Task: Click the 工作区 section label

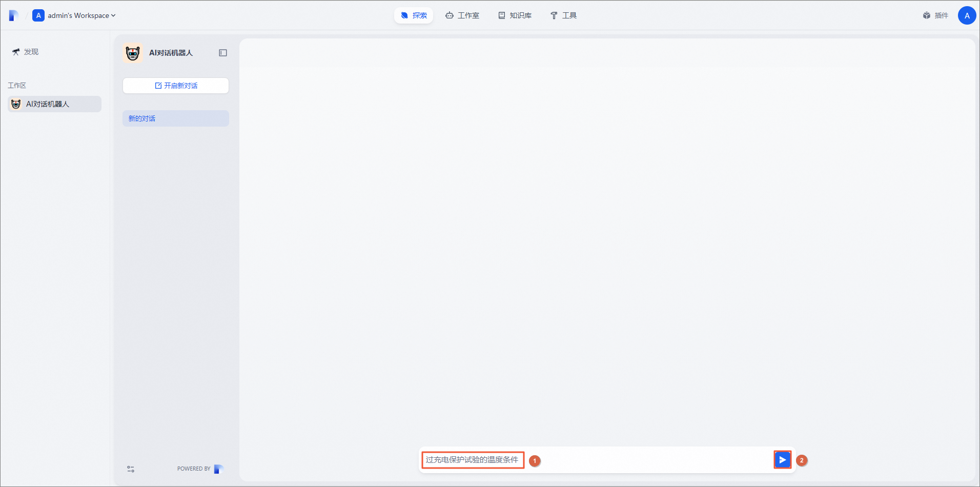Action: tap(17, 85)
